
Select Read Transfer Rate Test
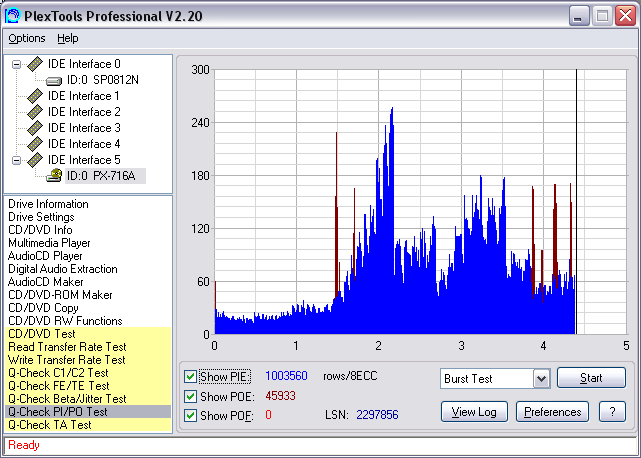pyautogui.click(x=88, y=347)
